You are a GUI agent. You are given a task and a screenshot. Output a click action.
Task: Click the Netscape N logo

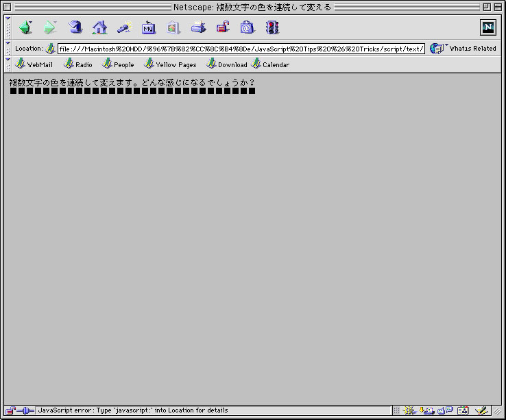pos(488,27)
